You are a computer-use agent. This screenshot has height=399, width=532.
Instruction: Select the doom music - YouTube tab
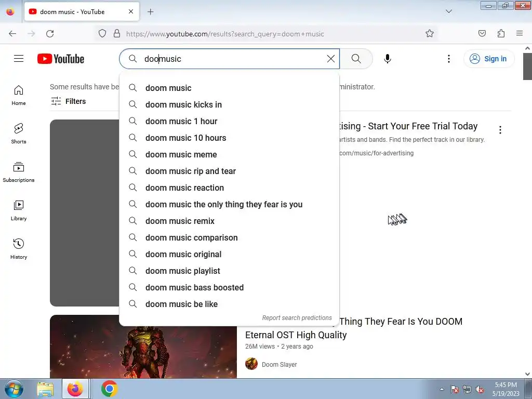82,11
